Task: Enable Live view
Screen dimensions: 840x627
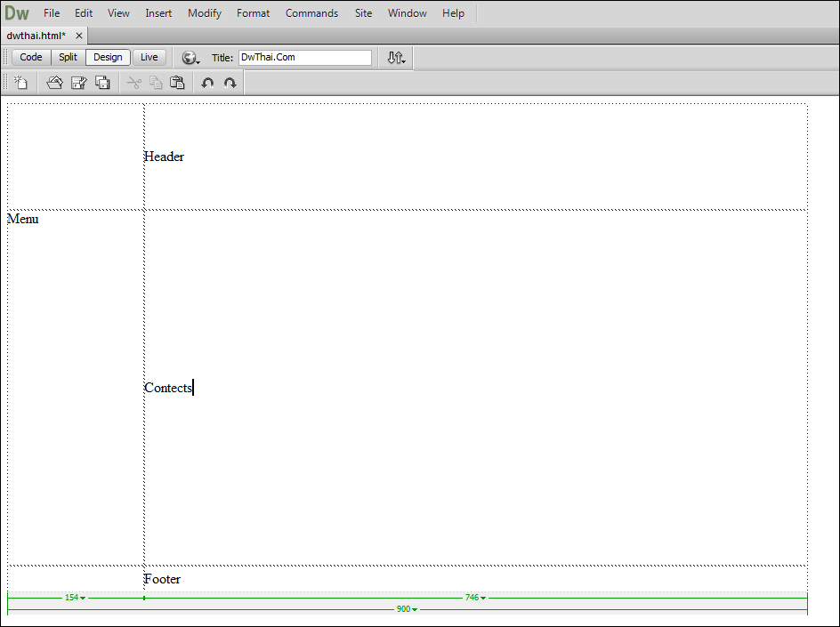Action: click(149, 57)
